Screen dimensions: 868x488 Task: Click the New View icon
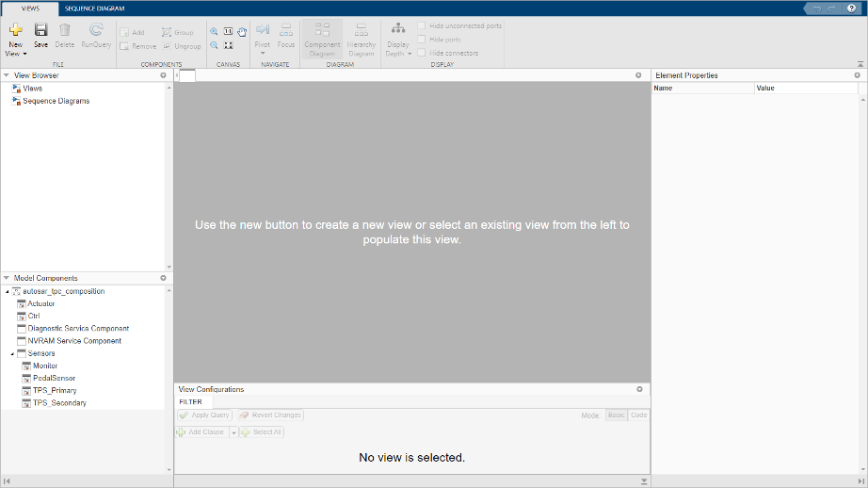(x=15, y=29)
